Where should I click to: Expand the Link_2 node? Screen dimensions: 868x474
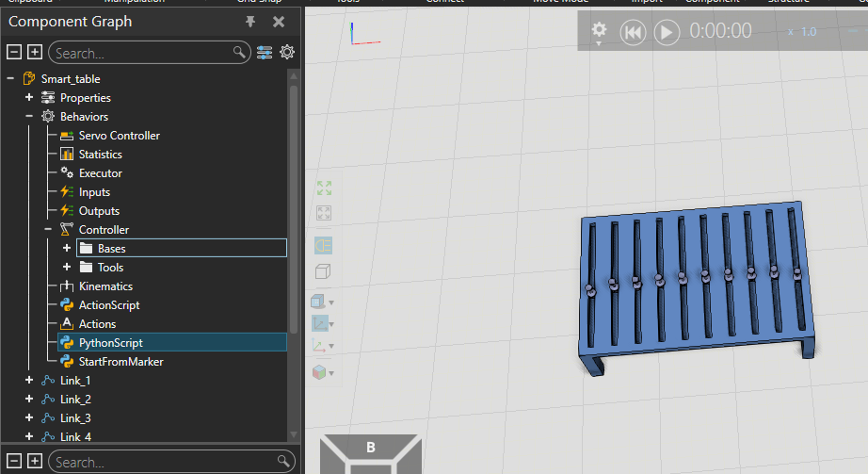[29, 400]
